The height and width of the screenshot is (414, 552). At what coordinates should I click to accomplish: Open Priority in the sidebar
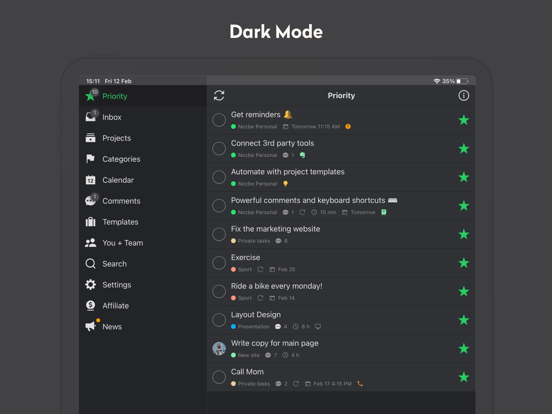tap(143, 96)
